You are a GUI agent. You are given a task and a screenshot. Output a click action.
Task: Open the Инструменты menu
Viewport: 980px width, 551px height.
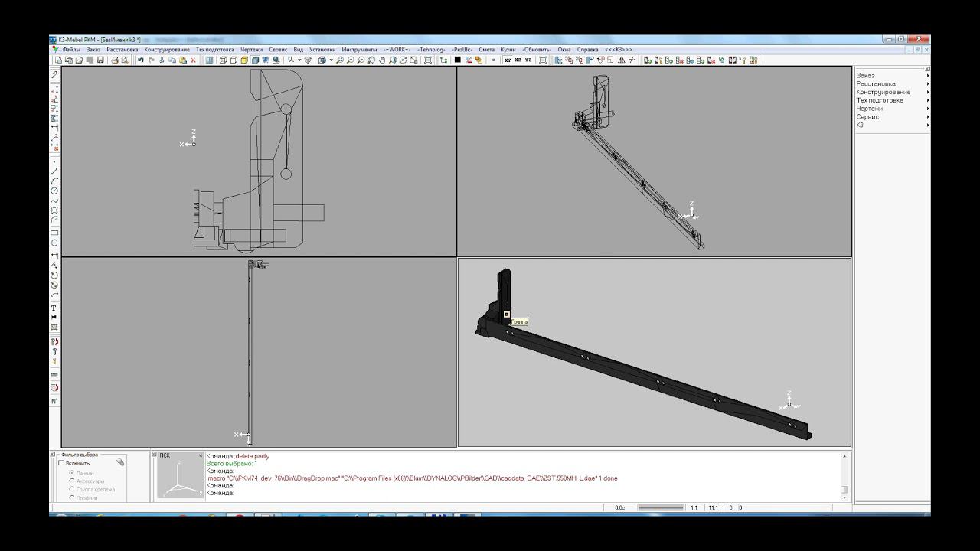[x=359, y=50]
